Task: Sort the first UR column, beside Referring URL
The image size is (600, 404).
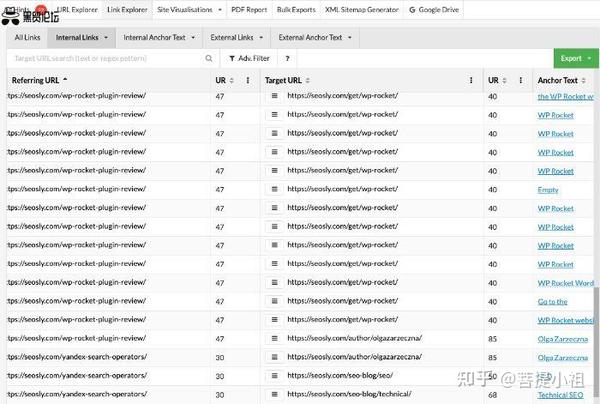Action: [232, 80]
